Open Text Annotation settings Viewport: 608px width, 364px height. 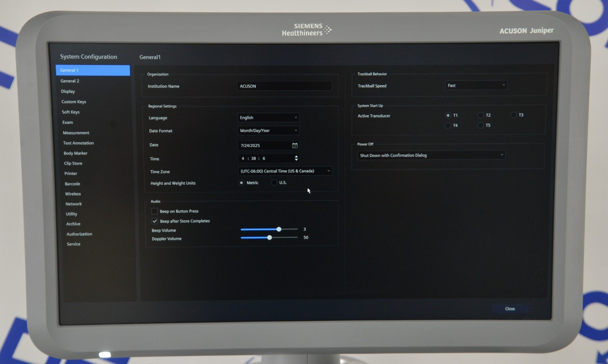click(78, 143)
